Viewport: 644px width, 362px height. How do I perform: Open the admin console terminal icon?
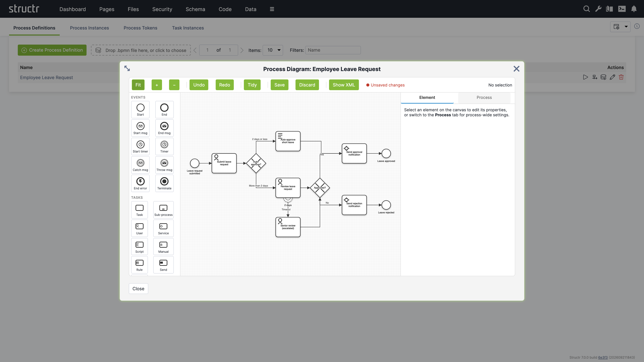(x=622, y=9)
